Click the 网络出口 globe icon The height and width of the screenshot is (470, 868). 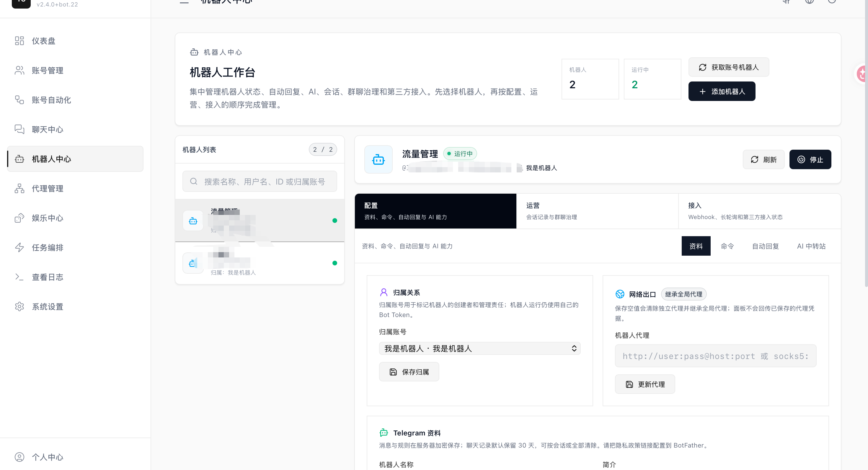[620, 294]
